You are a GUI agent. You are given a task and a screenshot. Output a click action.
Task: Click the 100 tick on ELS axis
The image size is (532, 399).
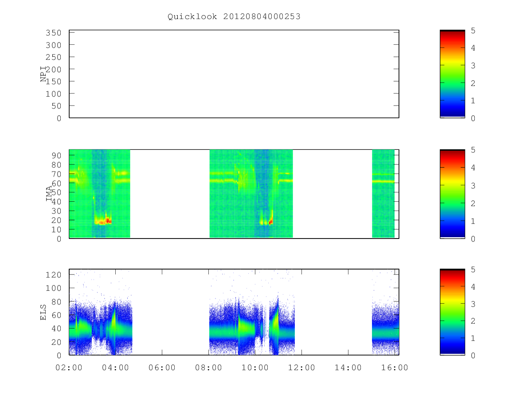pyautogui.click(x=54, y=288)
